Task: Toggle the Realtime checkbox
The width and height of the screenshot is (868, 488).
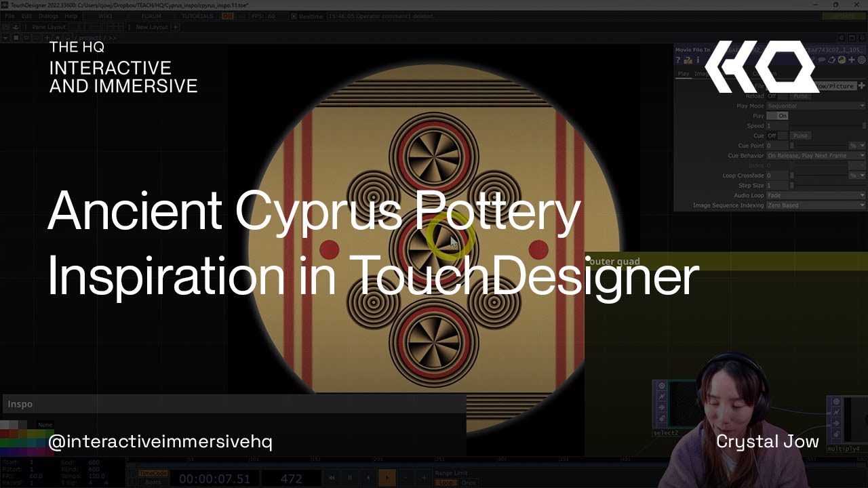Action: pos(294,16)
